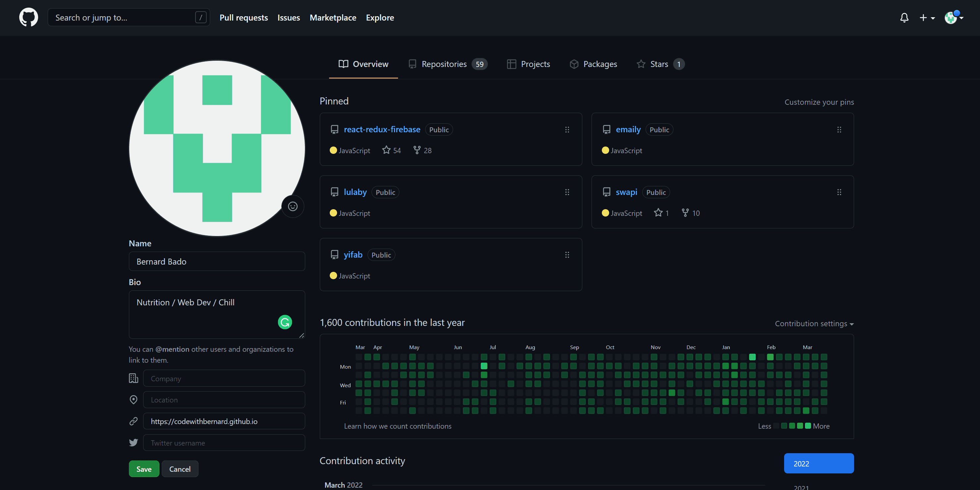Click the link chain icon
Image resolution: width=980 pixels, height=490 pixels.
click(134, 421)
